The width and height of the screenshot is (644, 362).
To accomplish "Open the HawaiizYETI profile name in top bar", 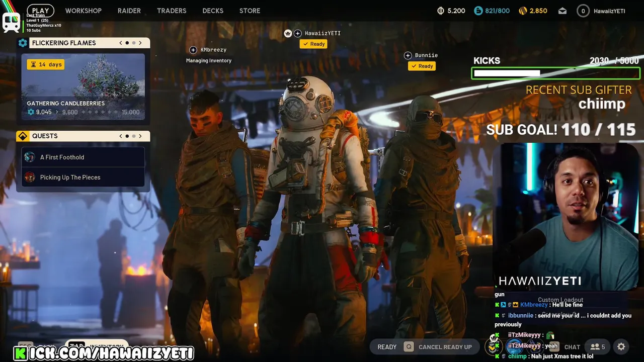I will 609,11.
